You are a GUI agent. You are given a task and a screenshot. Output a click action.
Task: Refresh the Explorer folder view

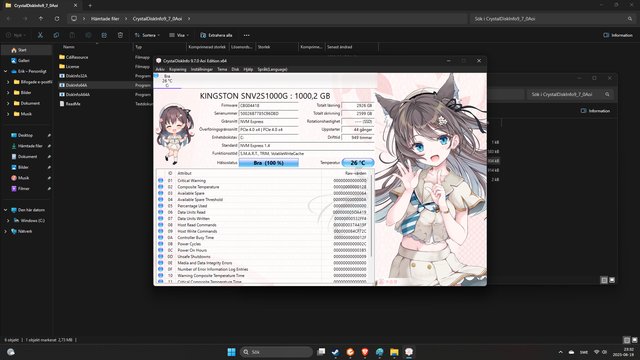[x=57, y=19]
